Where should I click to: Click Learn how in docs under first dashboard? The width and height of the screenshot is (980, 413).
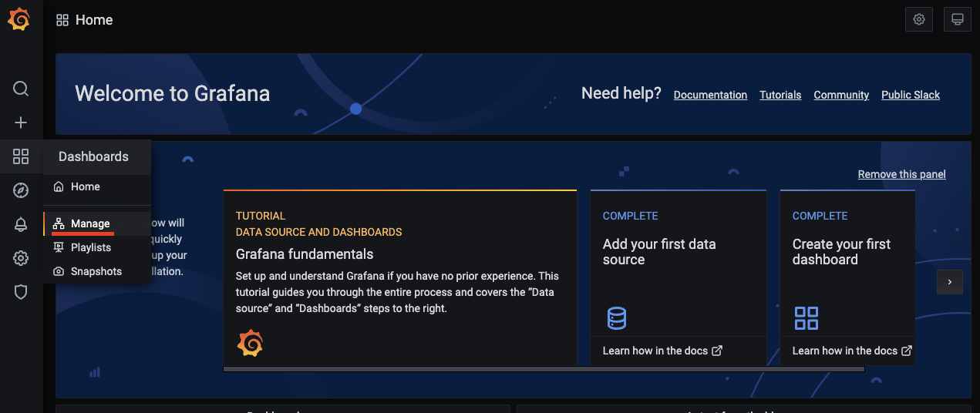pyautogui.click(x=852, y=351)
